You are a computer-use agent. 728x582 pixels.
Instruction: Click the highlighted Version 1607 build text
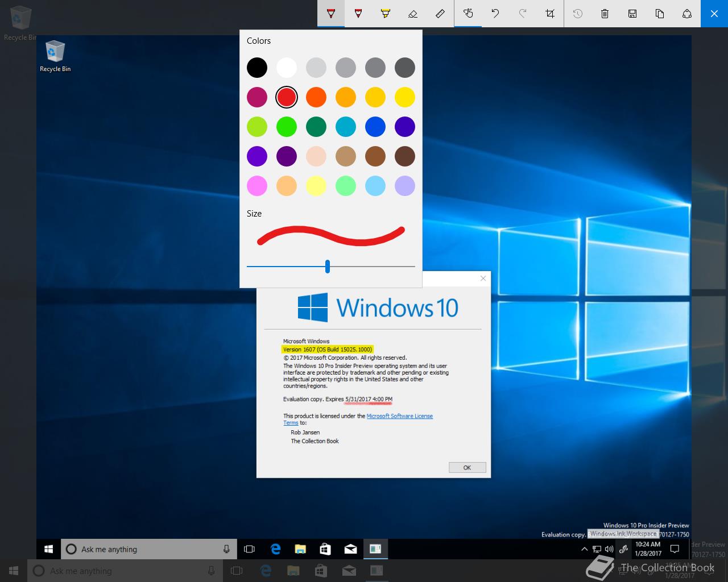coord(327,349)
